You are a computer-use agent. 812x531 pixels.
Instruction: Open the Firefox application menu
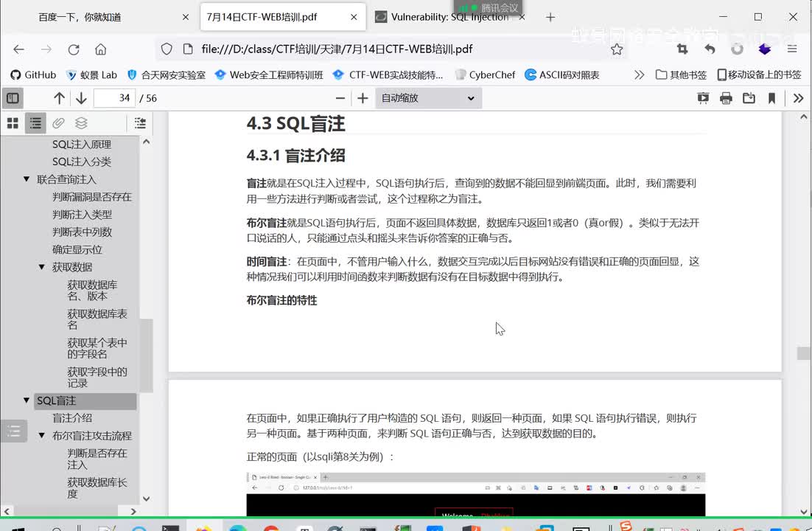792,49
